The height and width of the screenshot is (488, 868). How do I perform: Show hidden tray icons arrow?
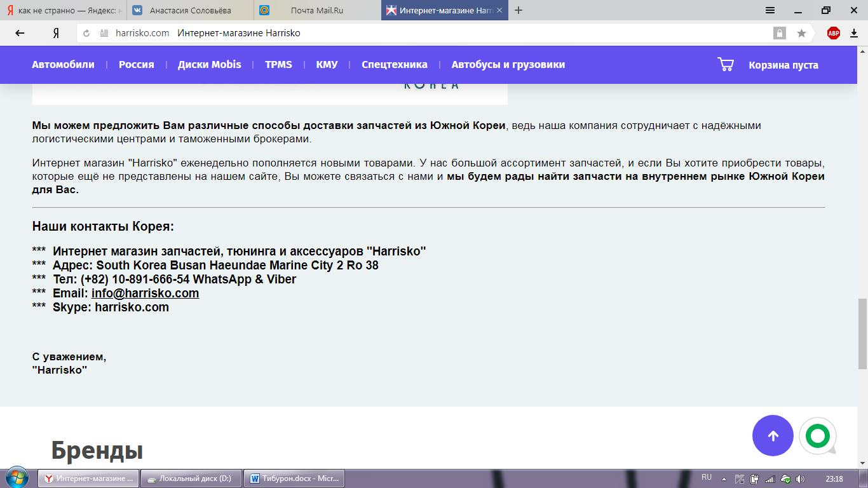724,478
